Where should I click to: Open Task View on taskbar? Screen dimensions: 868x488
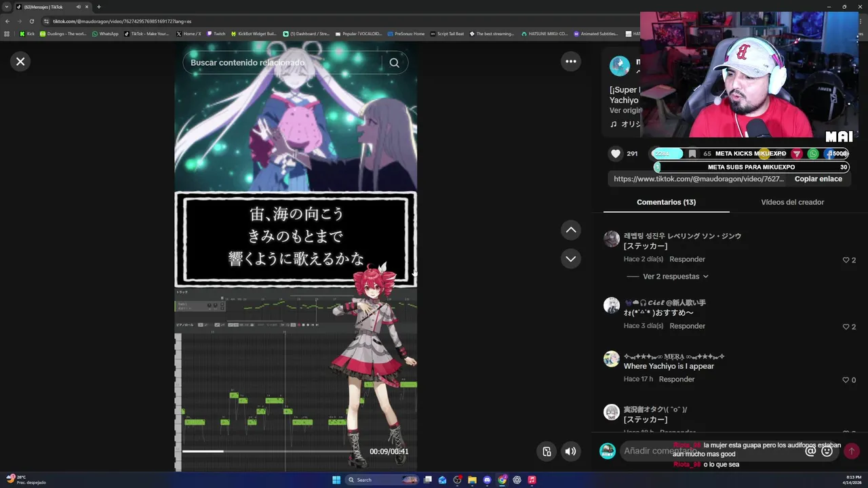pyautogui.click(x=428, y=480)
